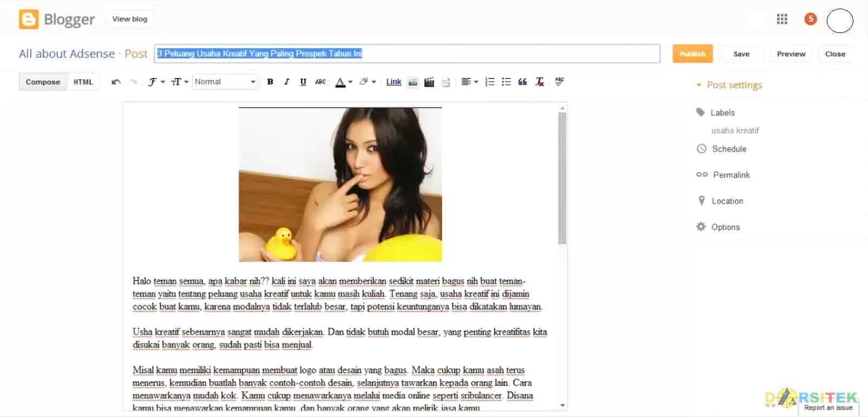This screenshot has width=868, height=417.
Task: Open Labels in post settings
Action: point(716,113)
